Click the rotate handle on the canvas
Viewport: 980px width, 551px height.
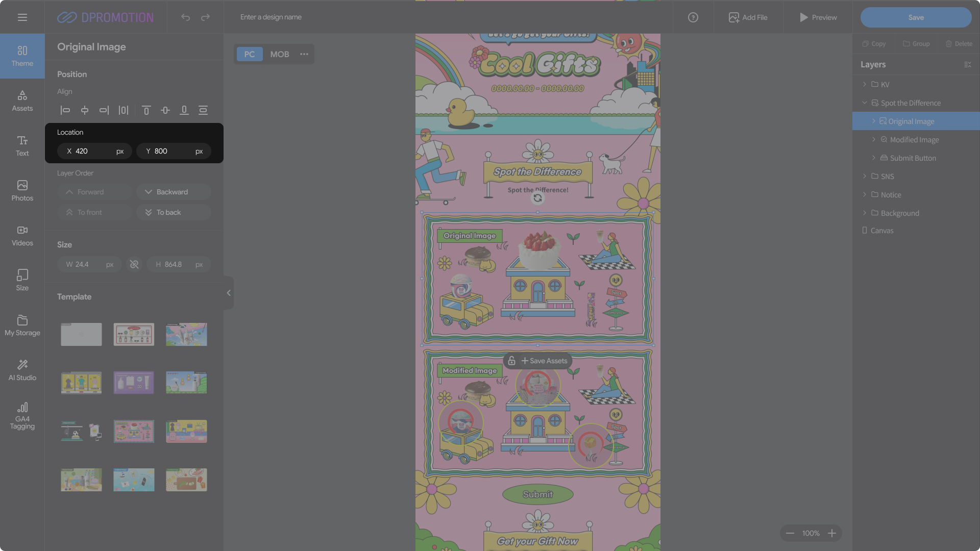click(537, 198)
